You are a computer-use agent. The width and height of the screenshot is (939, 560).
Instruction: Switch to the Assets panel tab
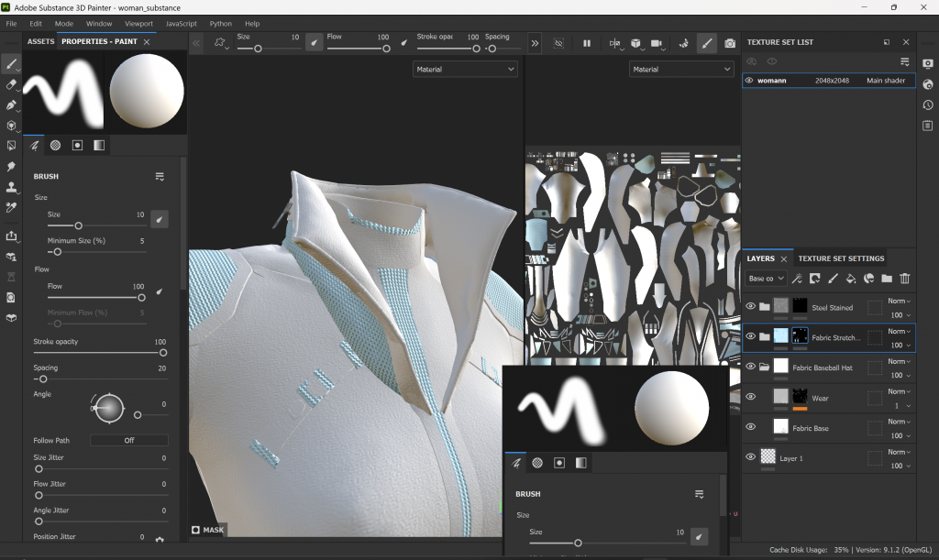[x=41, y=42]
